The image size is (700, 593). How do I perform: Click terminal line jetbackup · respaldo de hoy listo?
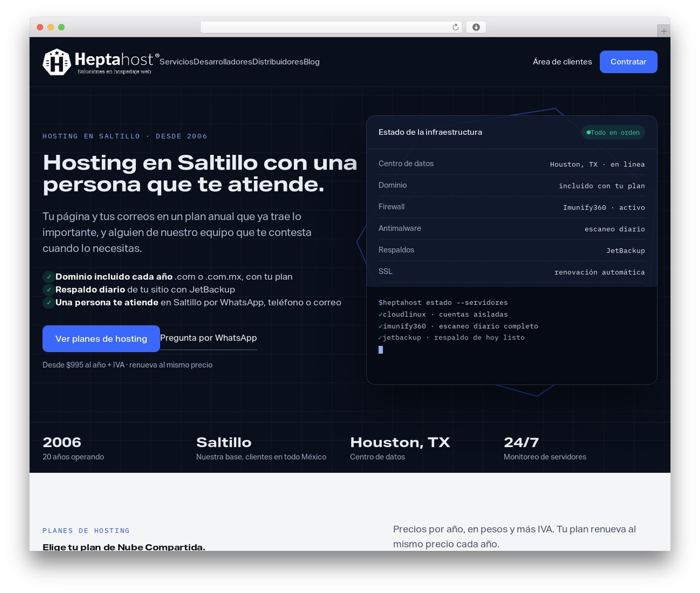click(x=452, y=338)
